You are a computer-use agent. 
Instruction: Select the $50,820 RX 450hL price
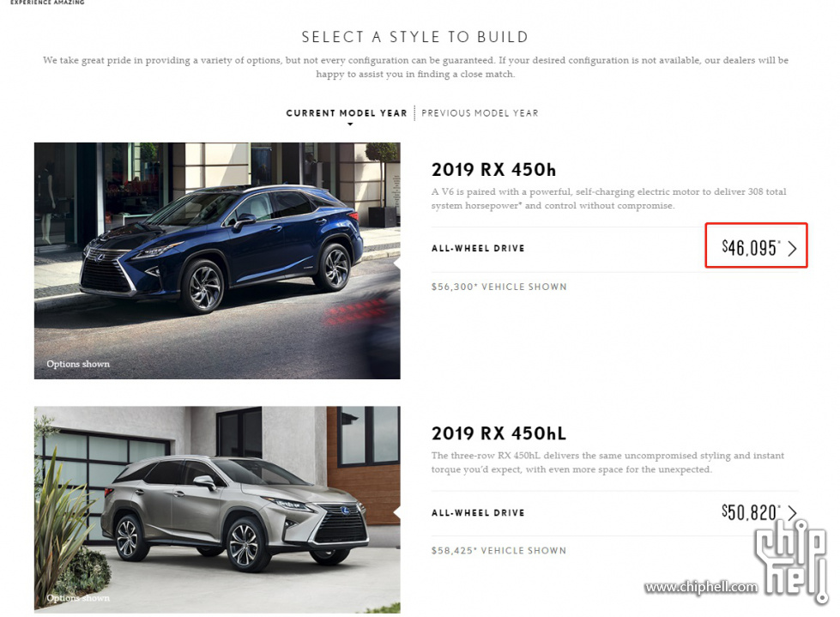(751, 512)
